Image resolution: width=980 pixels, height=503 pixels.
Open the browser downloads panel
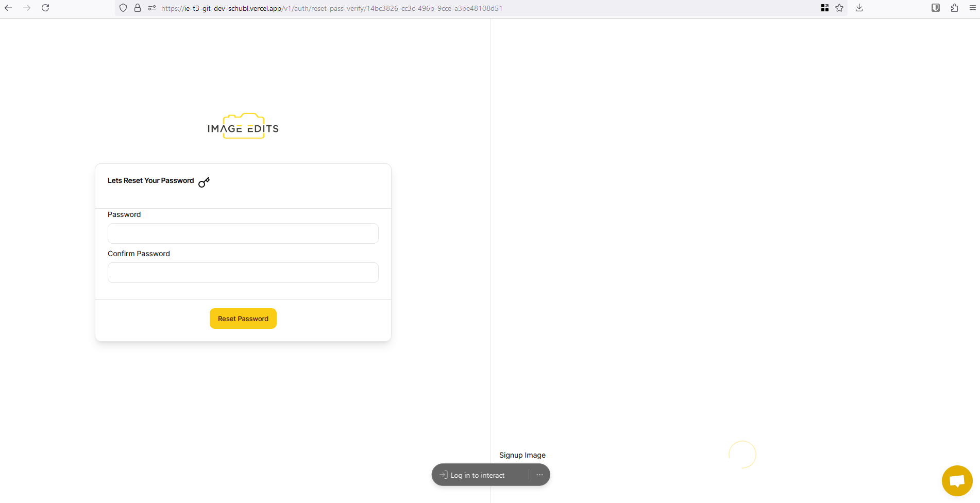(859, 8)
